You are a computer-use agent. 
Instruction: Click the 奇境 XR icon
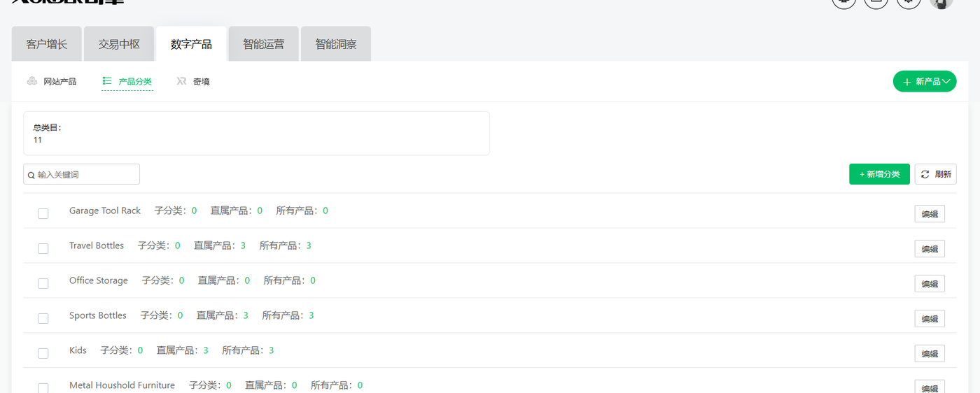coord(181,81)
